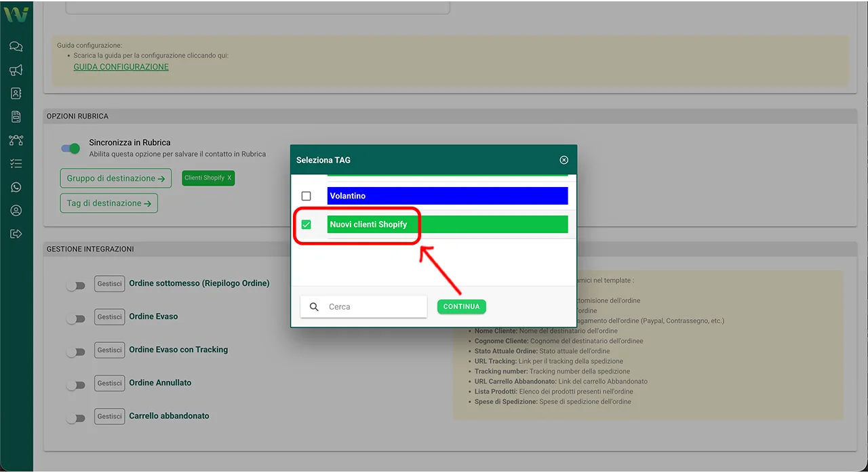Disable the Sincronizza in Rubrica toggle
This screenshot has width=868, height=473.
71,148
